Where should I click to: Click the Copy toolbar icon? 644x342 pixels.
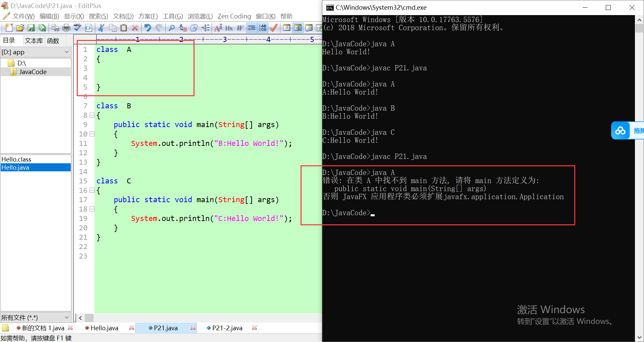click(113, 28)
